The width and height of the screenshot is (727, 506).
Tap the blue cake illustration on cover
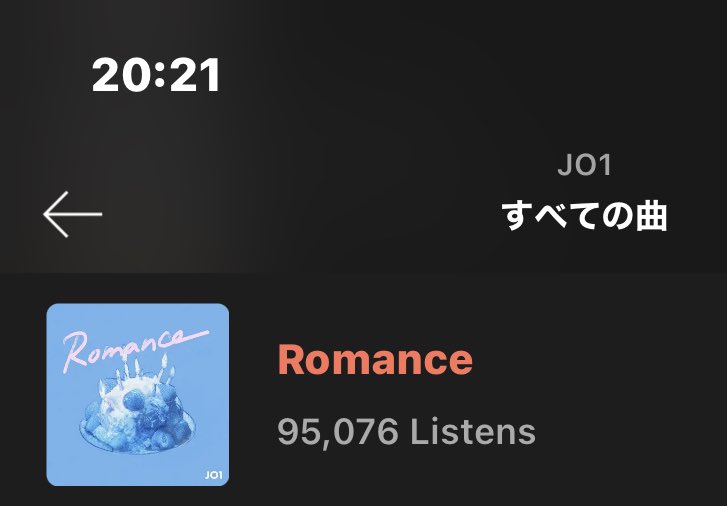(137, 413)
